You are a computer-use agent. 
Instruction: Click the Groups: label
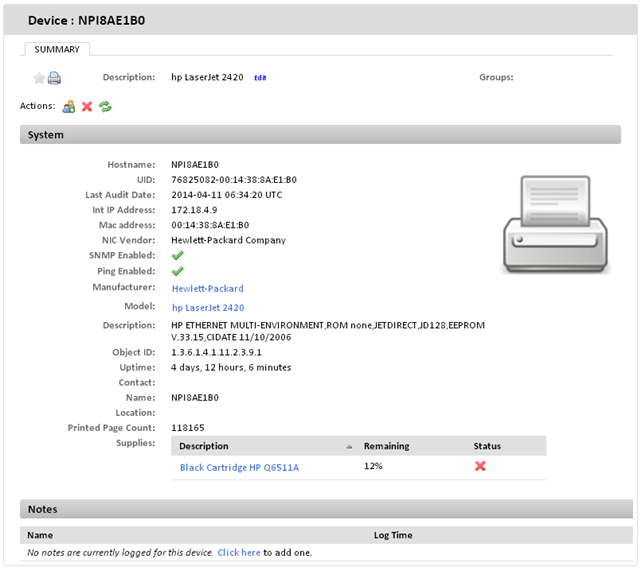click(496, 77)
